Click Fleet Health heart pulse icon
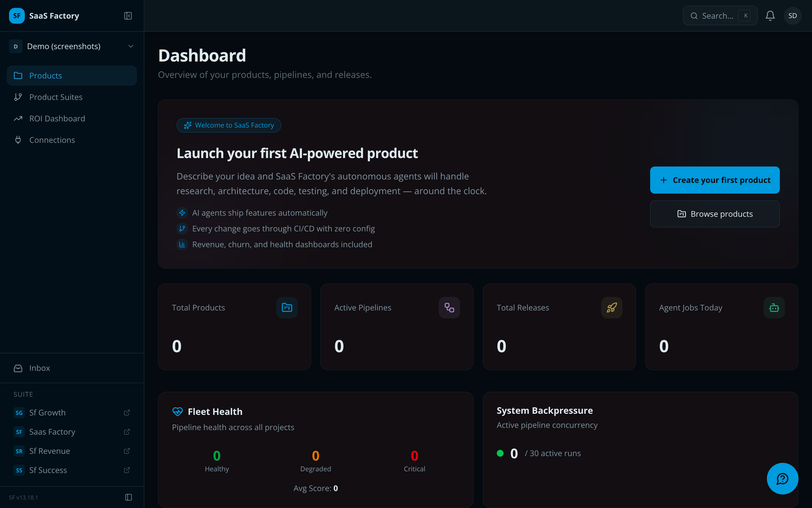Image resolution: width=812 pixels, height=508 pixels. pos(178,411)
